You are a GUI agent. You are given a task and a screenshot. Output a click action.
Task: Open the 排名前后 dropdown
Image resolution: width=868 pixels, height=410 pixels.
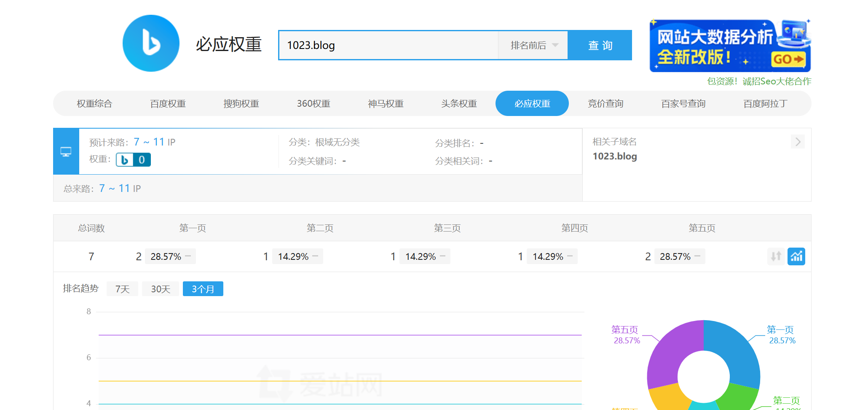(x=533, y=46)
